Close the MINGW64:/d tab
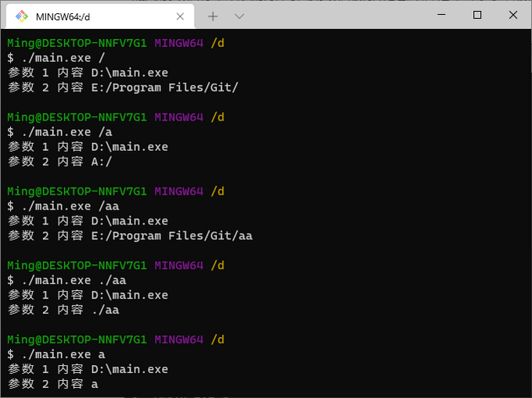 point(182,16)
